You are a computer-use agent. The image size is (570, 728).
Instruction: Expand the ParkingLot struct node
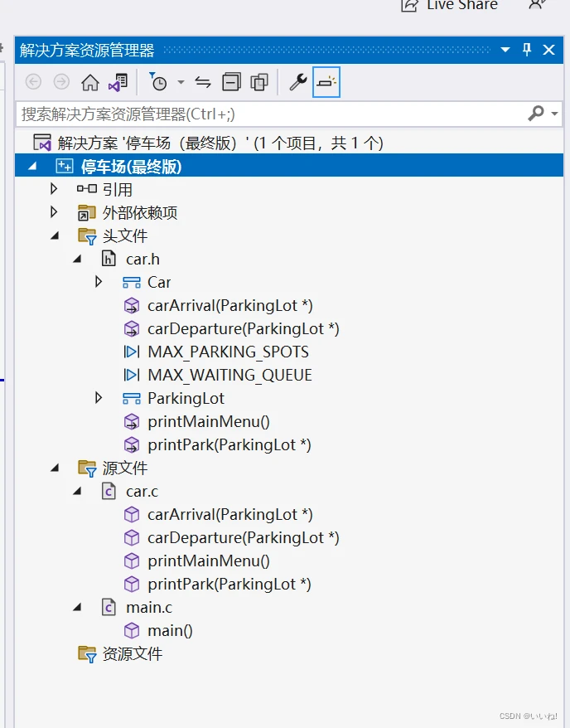pyautogui.click(x=99, y=398)
